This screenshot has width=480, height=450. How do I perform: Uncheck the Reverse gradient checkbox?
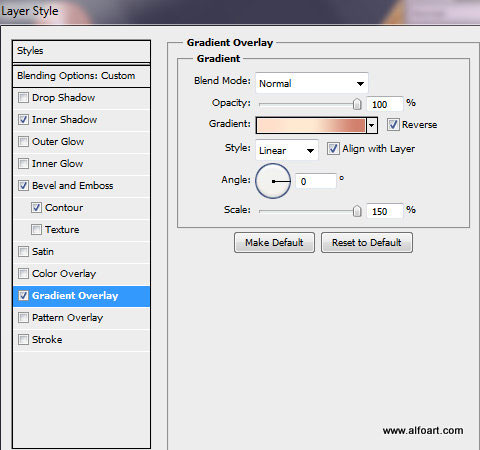(x=393, y=125)
